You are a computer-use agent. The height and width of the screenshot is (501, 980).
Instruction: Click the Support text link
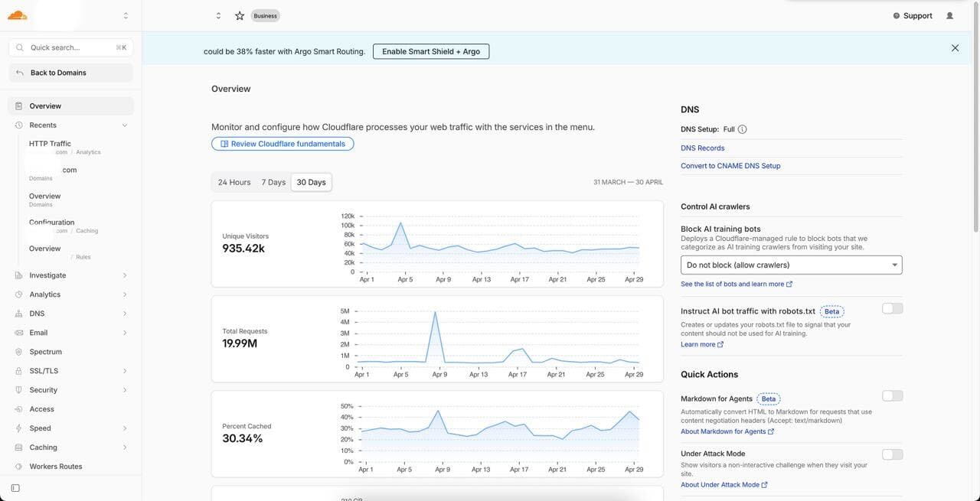coord(918,15)
